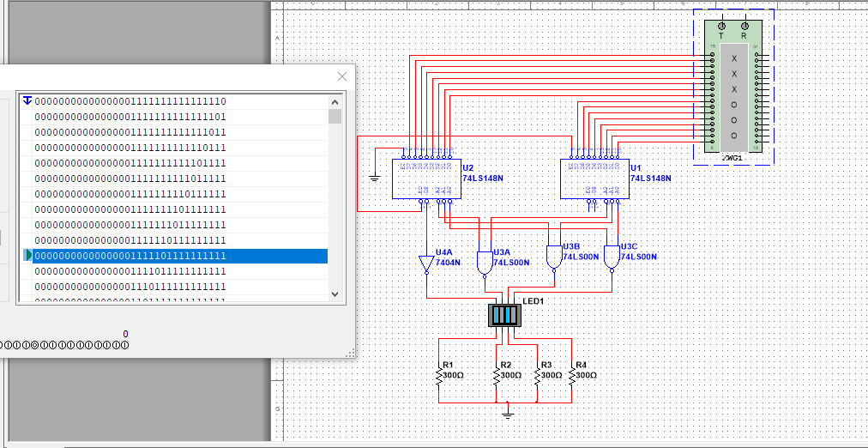Select resistor R2 symbol

click(496, 377)
